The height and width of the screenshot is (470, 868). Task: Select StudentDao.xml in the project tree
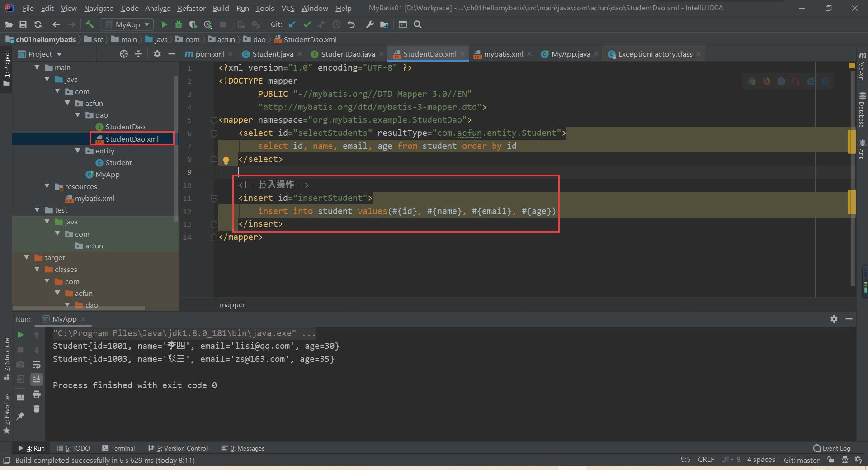click(x=132, y=138)
